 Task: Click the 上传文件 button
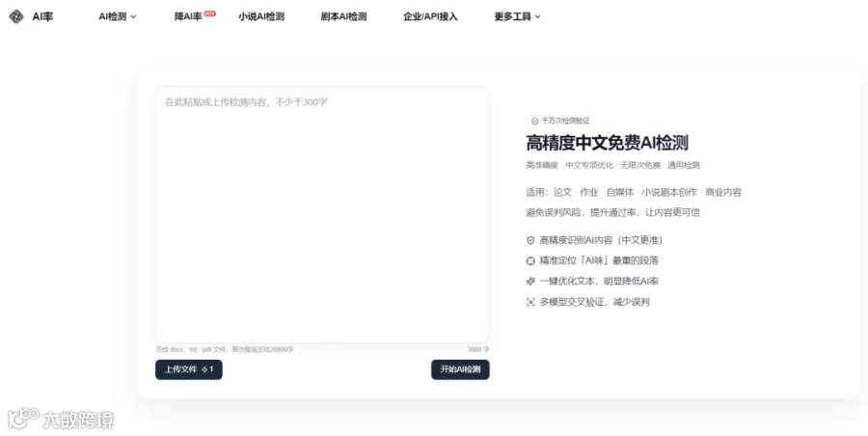pyautogui.click(x=189, y=369)
